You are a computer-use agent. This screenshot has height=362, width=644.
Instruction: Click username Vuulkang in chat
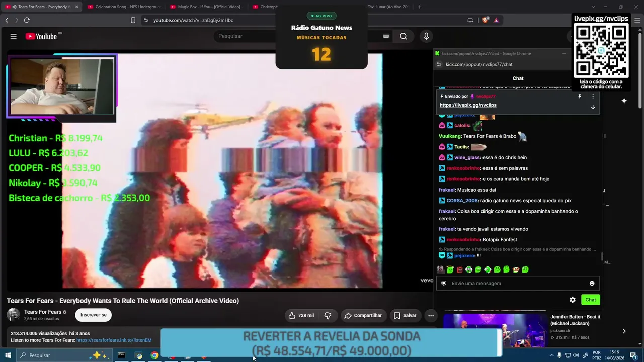coord(450,136)
